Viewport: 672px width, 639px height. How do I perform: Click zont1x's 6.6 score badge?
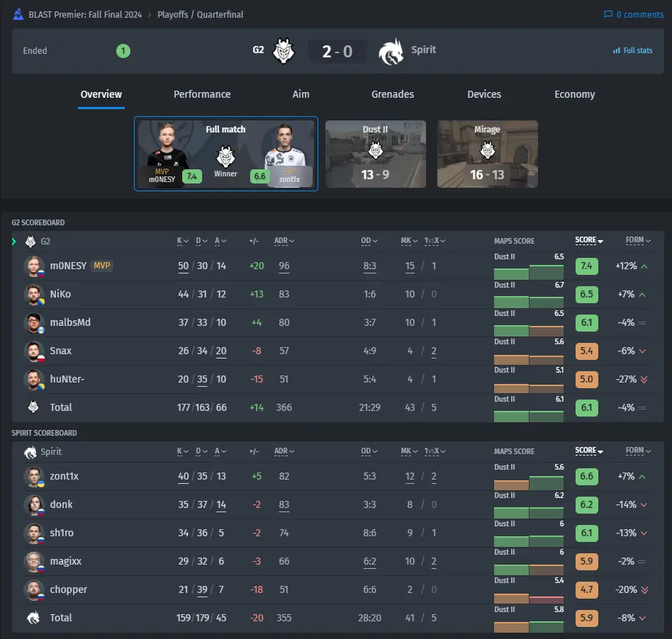pos(586,476)
